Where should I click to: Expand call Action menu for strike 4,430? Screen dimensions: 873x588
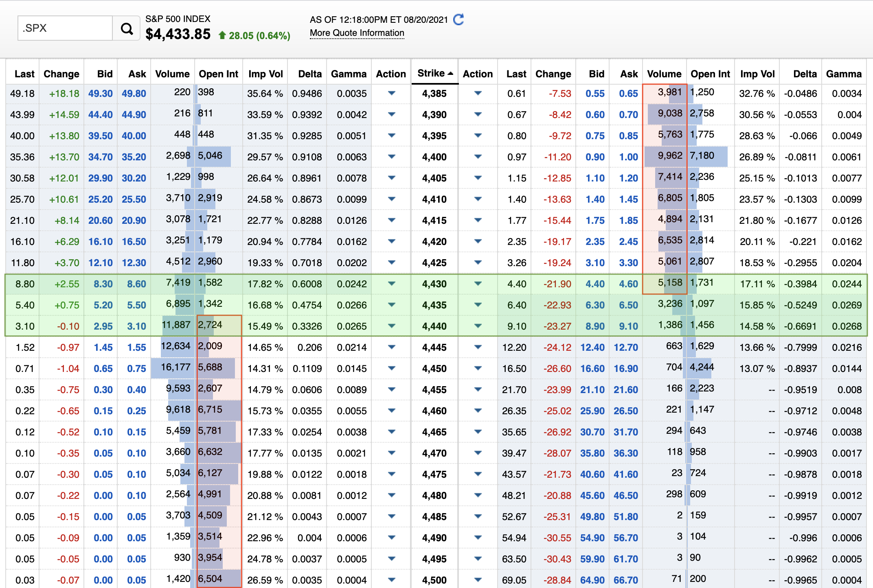point(391,284)
